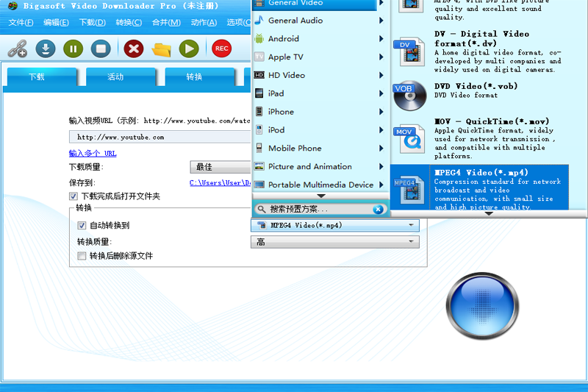Image resolution: width=588 pixels, height=392 pixels.
Task: Click the video URL input field
Action: 159,137
